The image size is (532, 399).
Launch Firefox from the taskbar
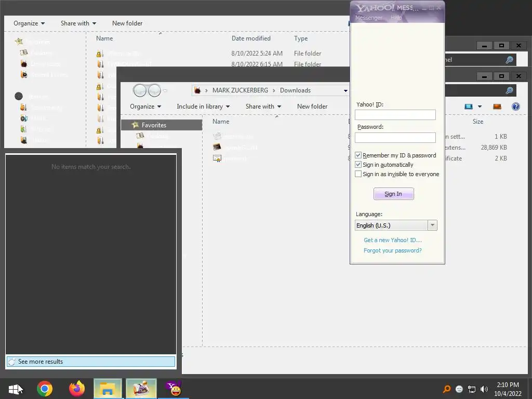[x=77, y=389]
